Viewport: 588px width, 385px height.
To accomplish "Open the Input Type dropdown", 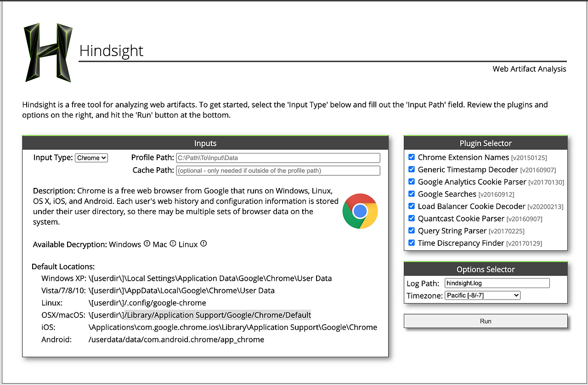I will pyautogui.click(x=91, y=158).
